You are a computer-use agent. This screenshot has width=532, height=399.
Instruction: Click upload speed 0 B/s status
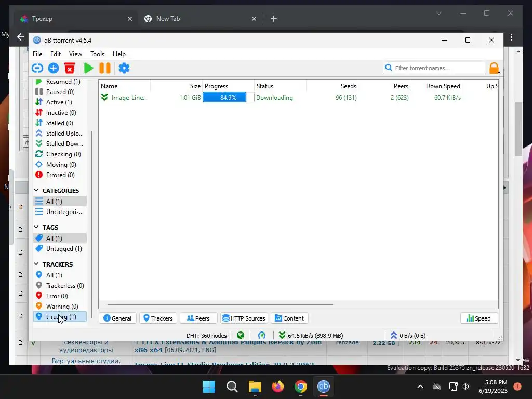tap(408, 335)
